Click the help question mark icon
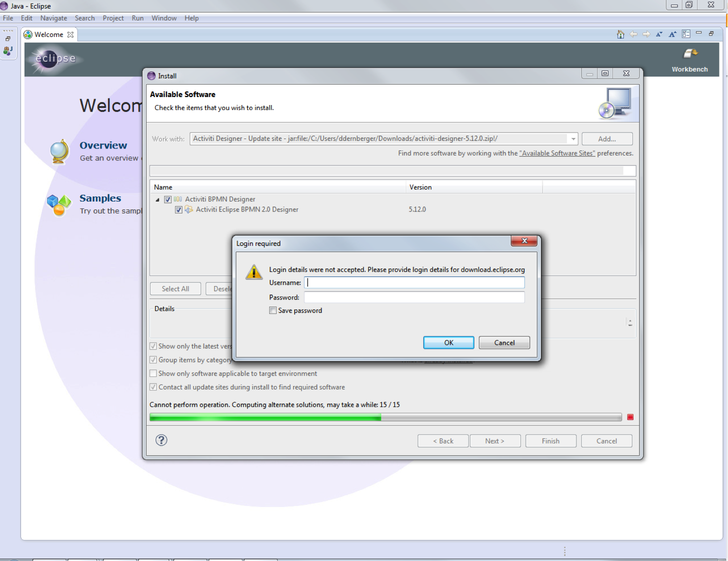 click(x=161, y=440)
